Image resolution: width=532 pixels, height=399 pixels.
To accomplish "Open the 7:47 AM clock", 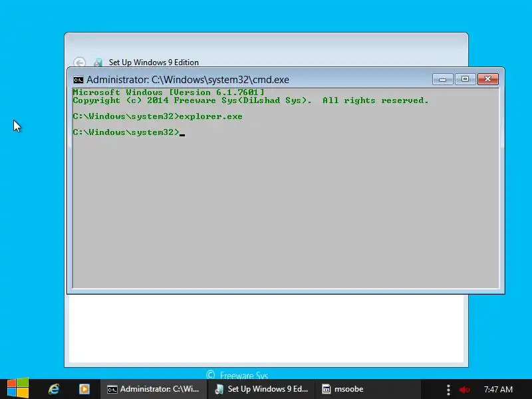I will pyautogui.click(x=498, y=390).
